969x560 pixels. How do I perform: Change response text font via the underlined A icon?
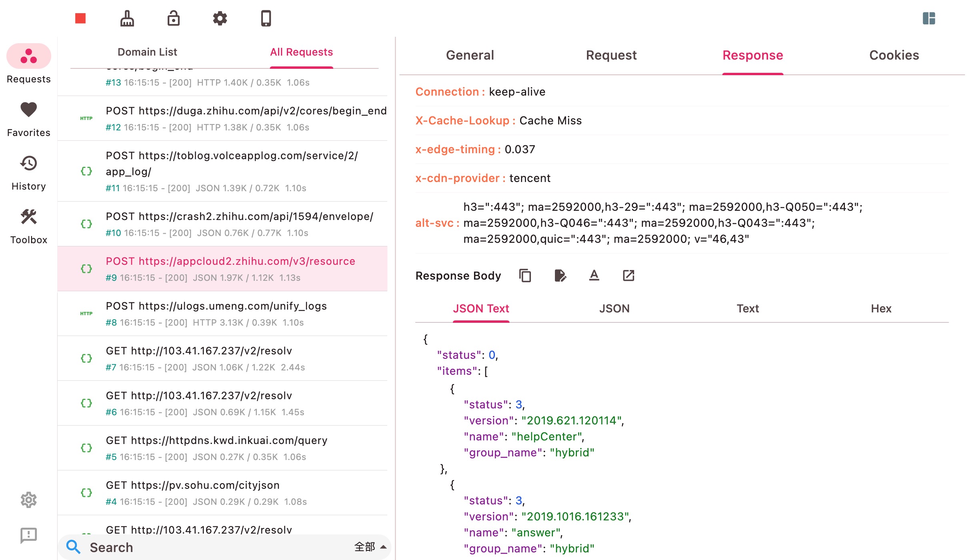coord(594,276)
